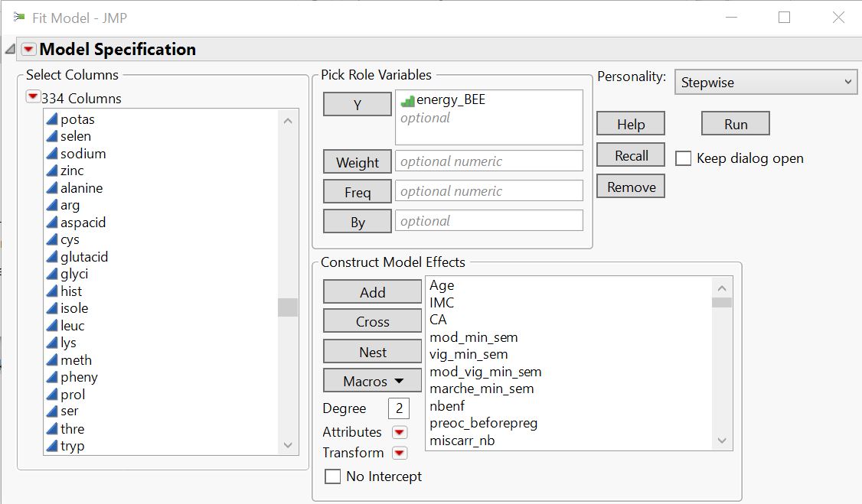
Task: Check the No Intercept option
Action: click(x=333, y=476)
